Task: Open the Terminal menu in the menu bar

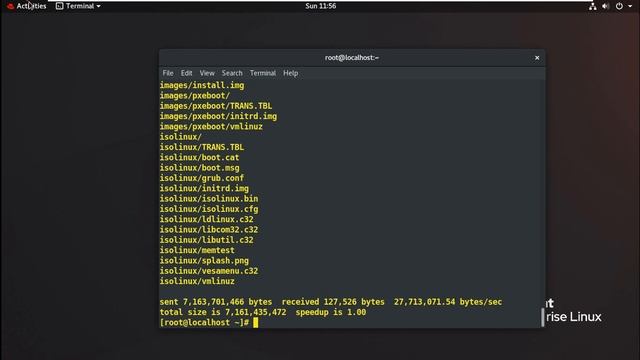Action: pos(263,73)
